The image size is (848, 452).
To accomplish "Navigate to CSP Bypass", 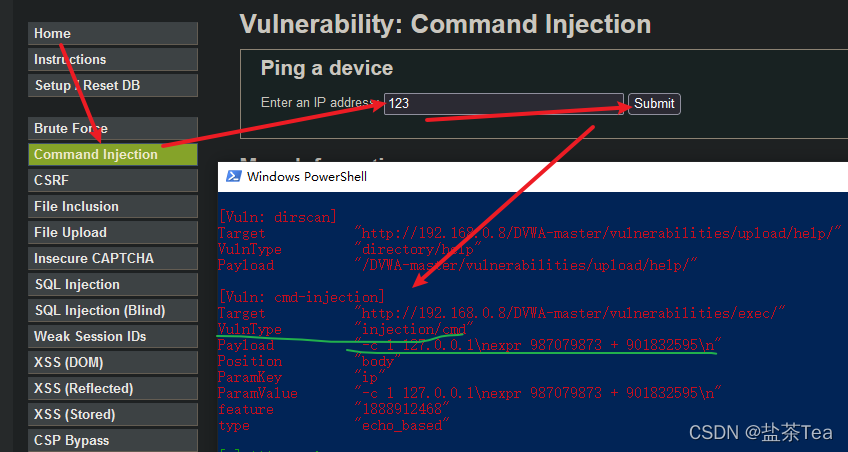I will 113,440.
